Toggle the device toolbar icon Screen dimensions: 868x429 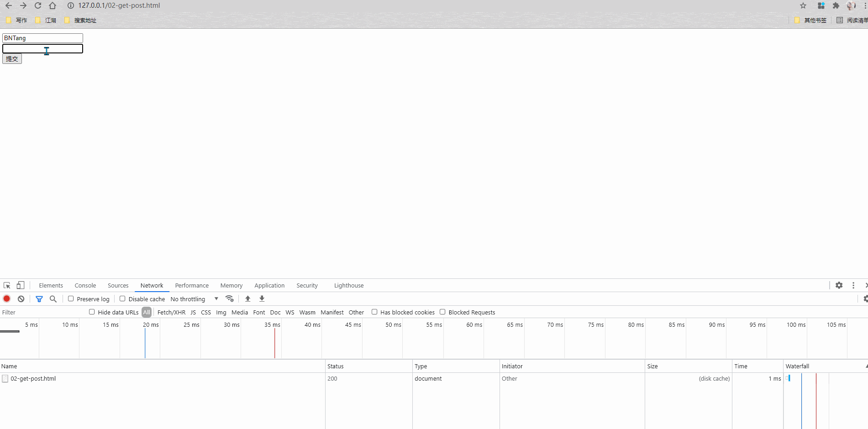pyautogui.click(x=21, y=285)
